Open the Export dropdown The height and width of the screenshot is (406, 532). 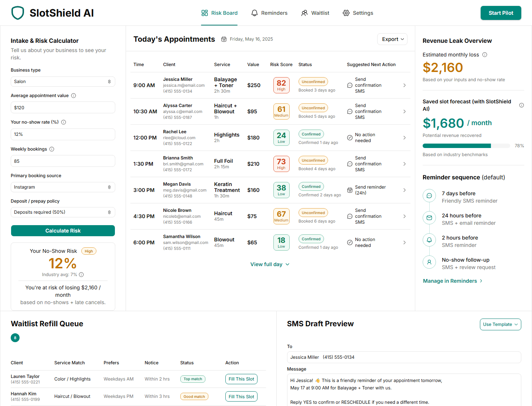coord(392,39)
